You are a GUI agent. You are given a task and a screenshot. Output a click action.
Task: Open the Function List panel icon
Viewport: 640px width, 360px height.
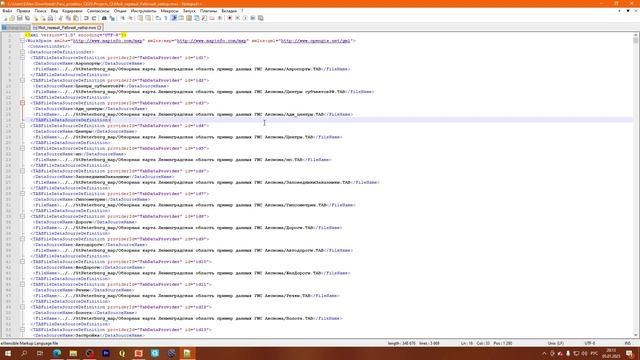tap(204, 18)
